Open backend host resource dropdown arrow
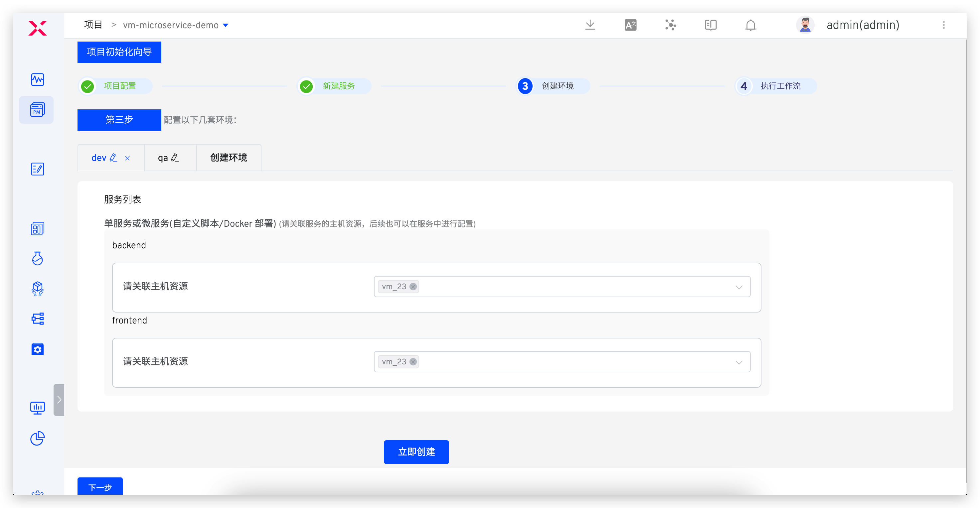 (739, 287)
